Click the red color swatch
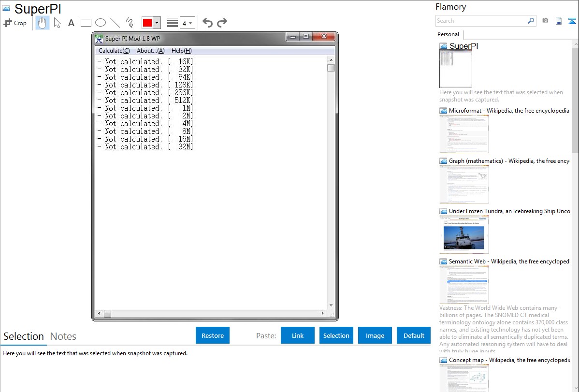This screenshot has height=392, width=579. tap(147, 23)
